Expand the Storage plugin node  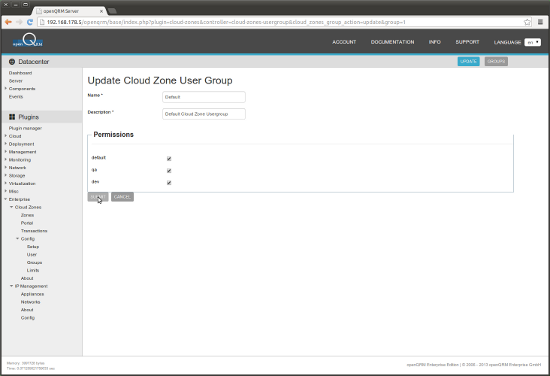[x=6, y=175]
